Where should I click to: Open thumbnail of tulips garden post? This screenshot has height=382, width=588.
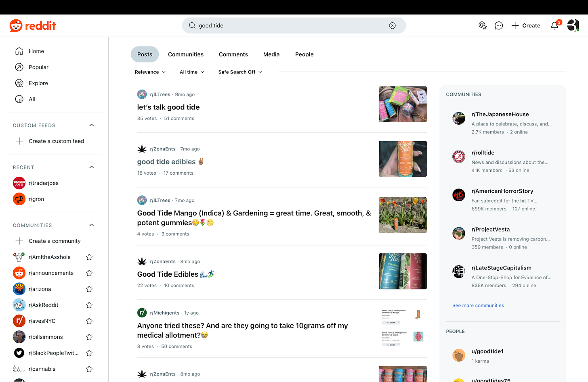point(403,215)
